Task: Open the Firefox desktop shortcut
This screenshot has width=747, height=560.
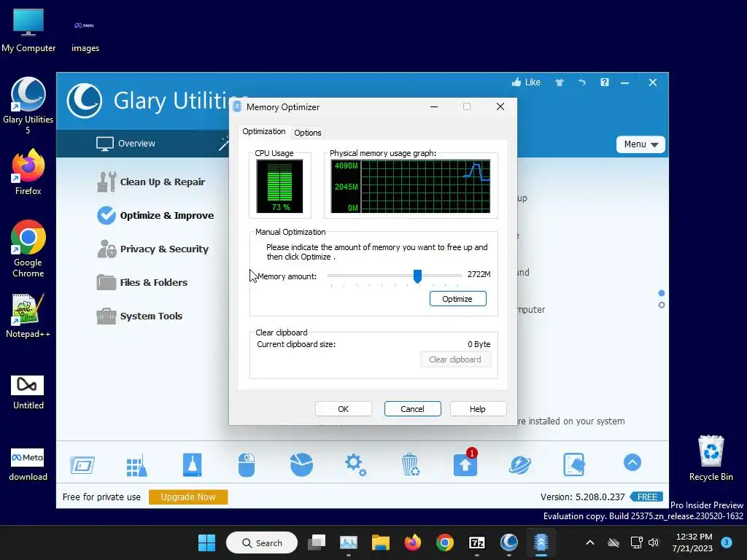Action: [x=28, y=172]
